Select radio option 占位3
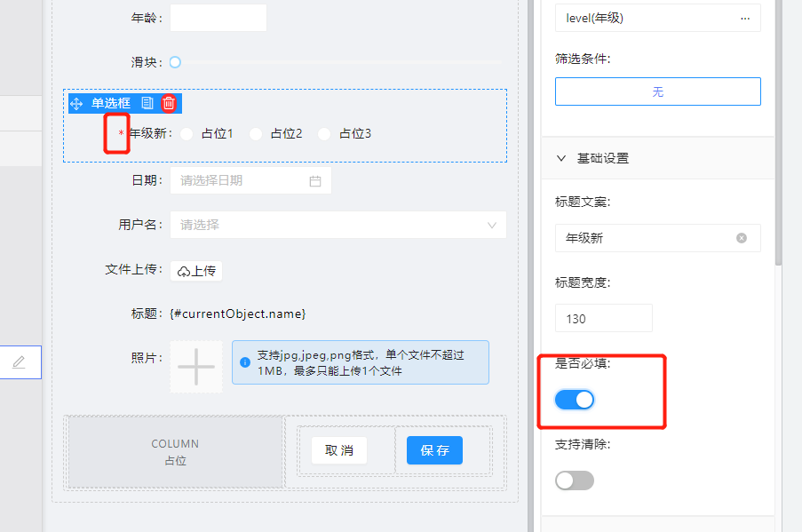This screenshot has height=532, width=802. 324,134
